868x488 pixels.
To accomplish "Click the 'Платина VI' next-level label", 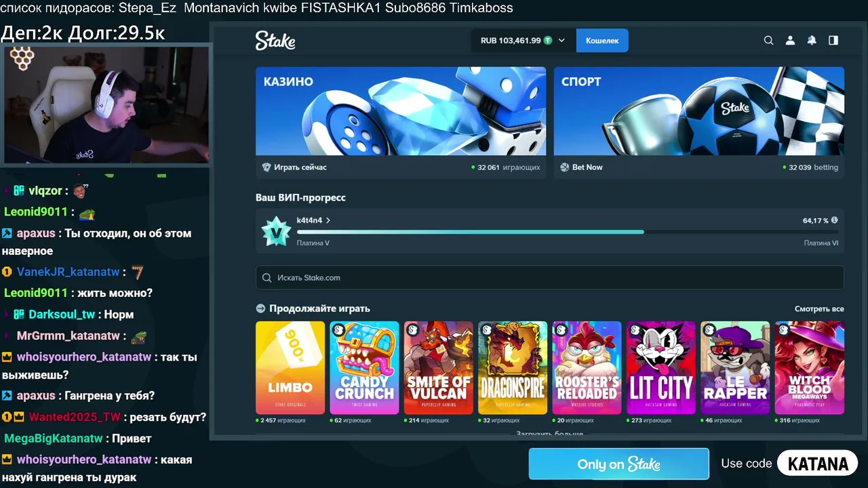I will tap(821, 243).
